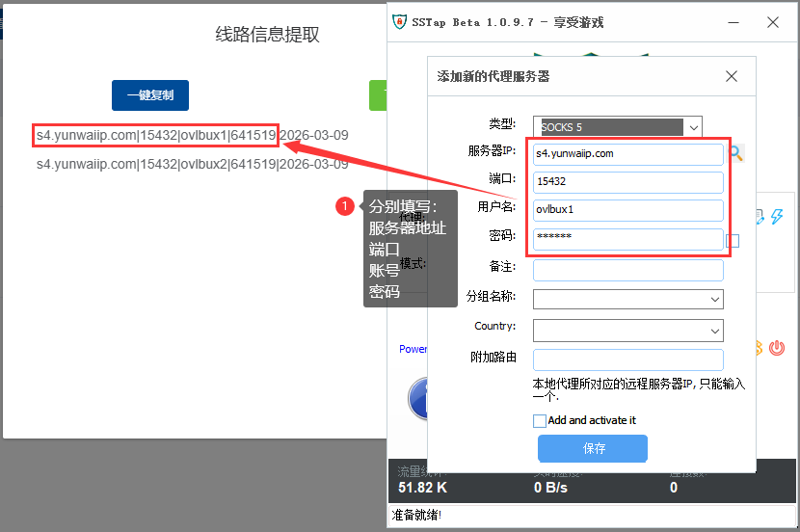The width and height of the screenshot is (800, 532).
Task: Click the red power icon in SSTap
Action: point(777,348)
